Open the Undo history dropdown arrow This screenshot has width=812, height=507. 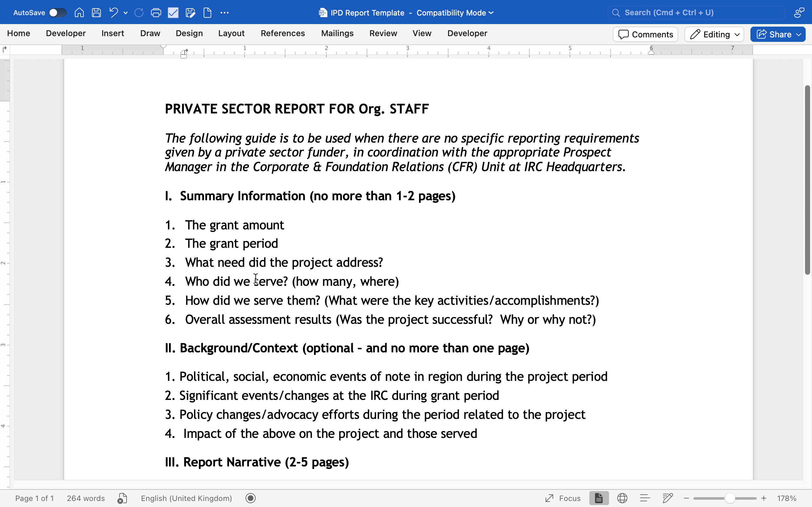(x=126, y=13)
